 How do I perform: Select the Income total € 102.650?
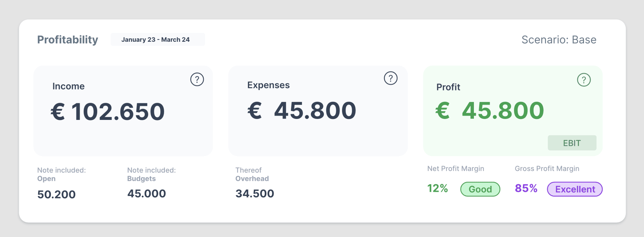click(108, 112)
